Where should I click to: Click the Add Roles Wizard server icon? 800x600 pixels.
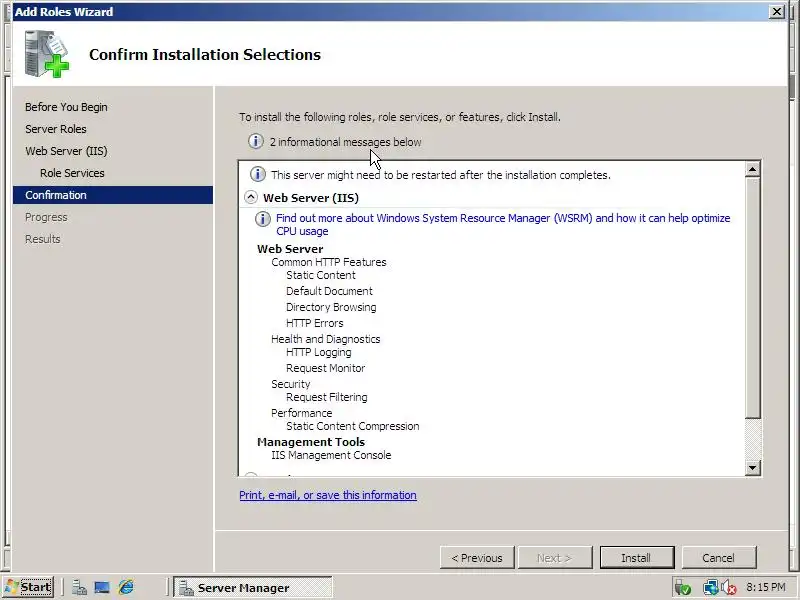[x=46, y=54]
